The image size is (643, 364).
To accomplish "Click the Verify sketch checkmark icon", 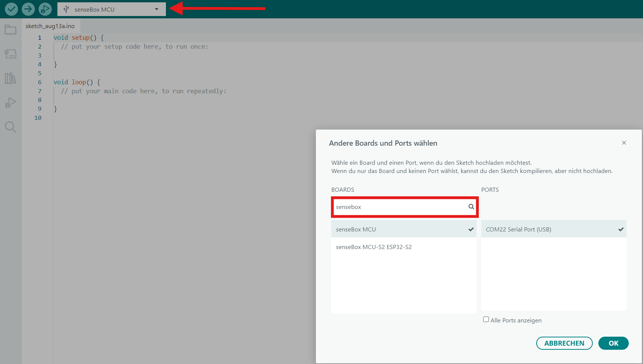I will [11, 9].
